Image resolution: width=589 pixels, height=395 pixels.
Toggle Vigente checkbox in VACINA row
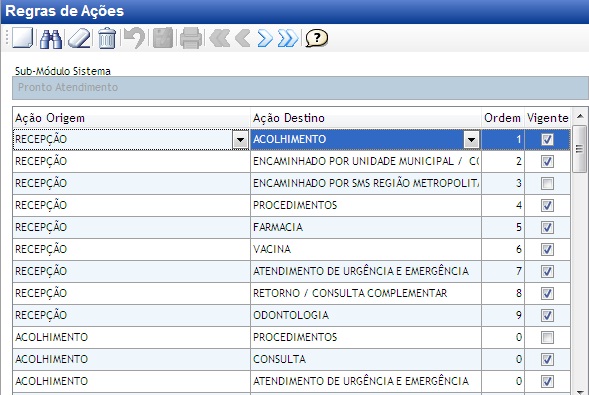pos(547,249)
